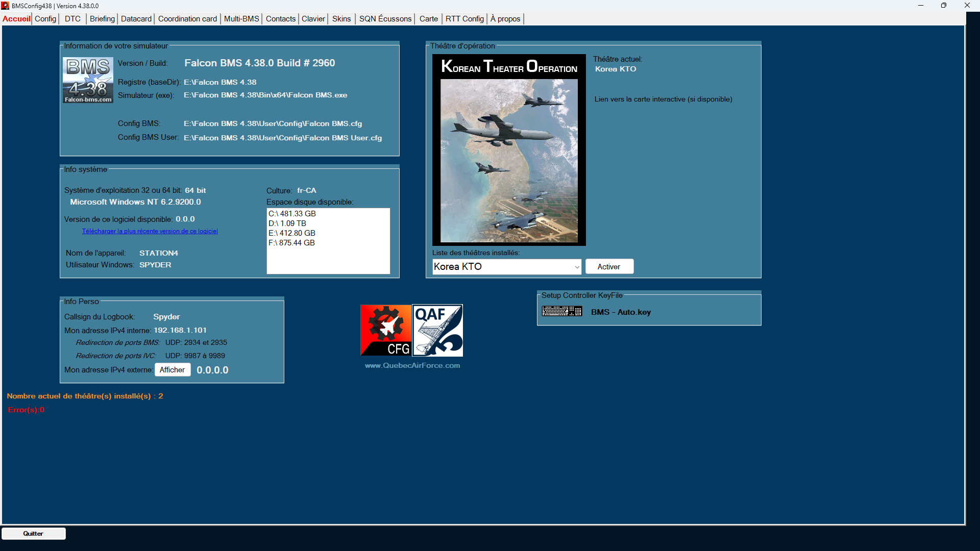Open the DTC tab
Viewport: 980px width, 551px height.
[x=72, y=19]
